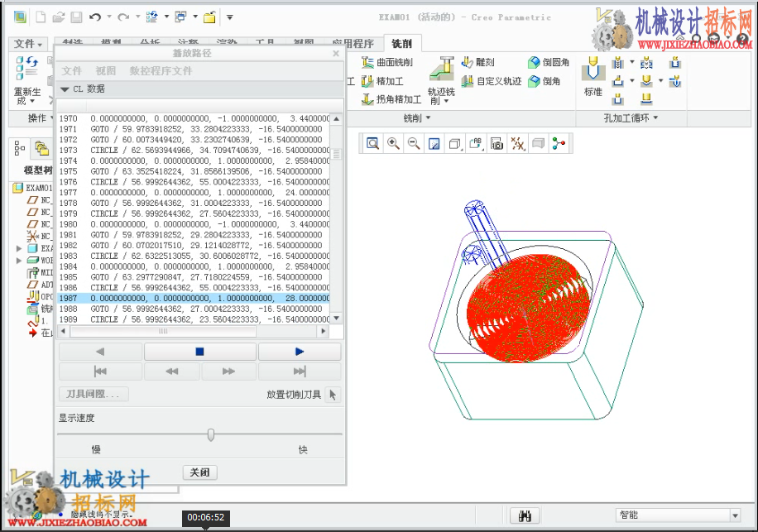Click the 关闭 close button
This screenshot has height=532, width=758.
[199, 472]
